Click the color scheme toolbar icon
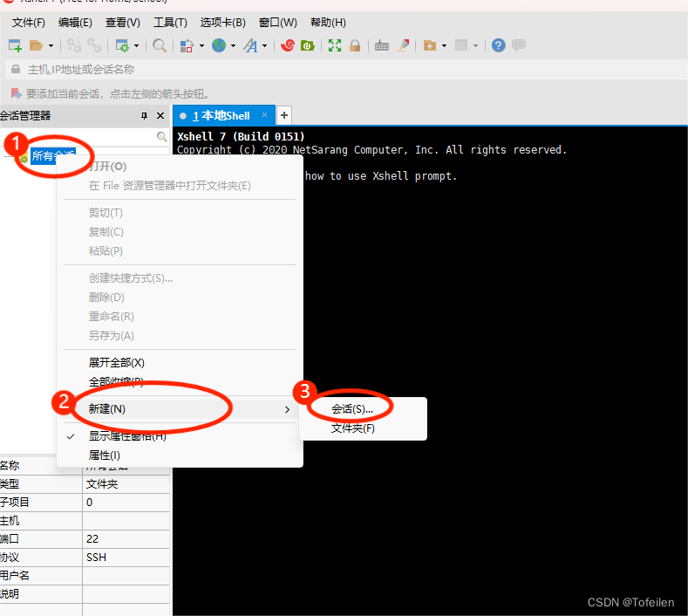The width and height of the screenshot is (688, 616). (x=187, y=45)
